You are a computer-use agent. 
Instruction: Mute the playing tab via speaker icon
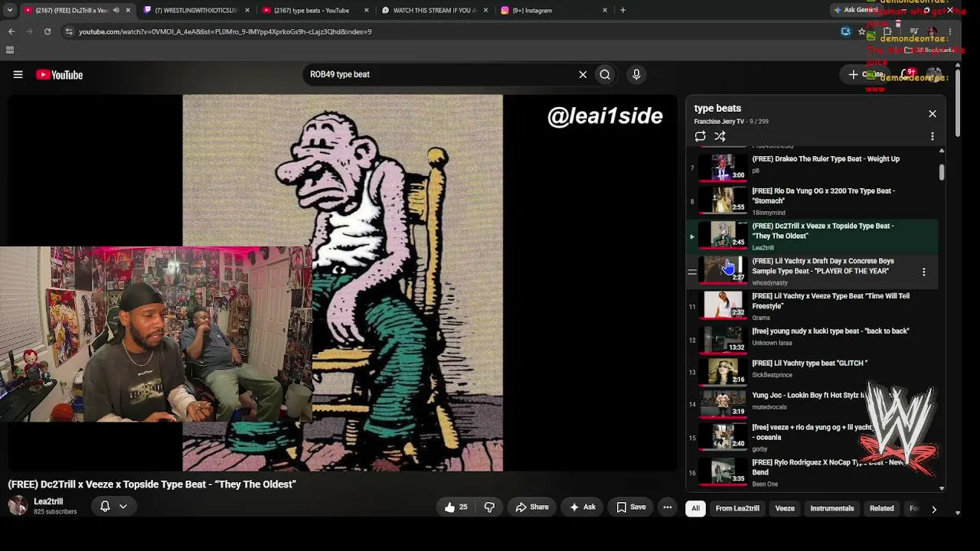pyautogui.click(x=116, y=10)
